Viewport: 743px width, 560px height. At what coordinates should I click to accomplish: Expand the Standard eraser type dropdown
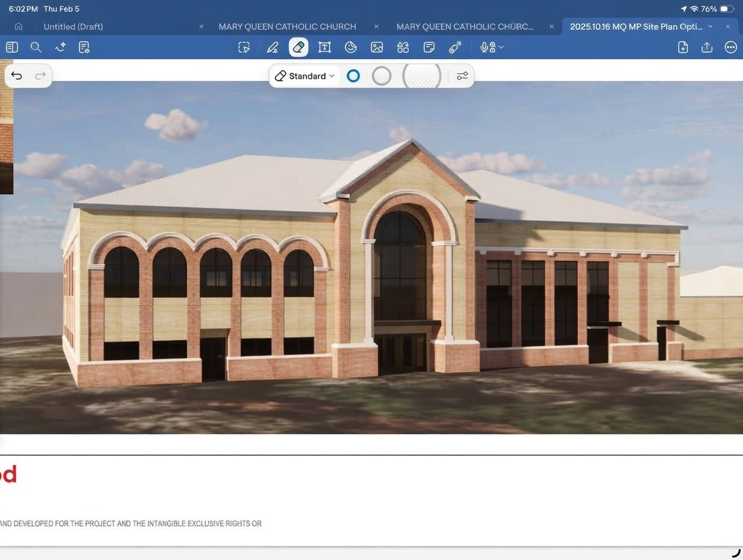coord(305,76)
